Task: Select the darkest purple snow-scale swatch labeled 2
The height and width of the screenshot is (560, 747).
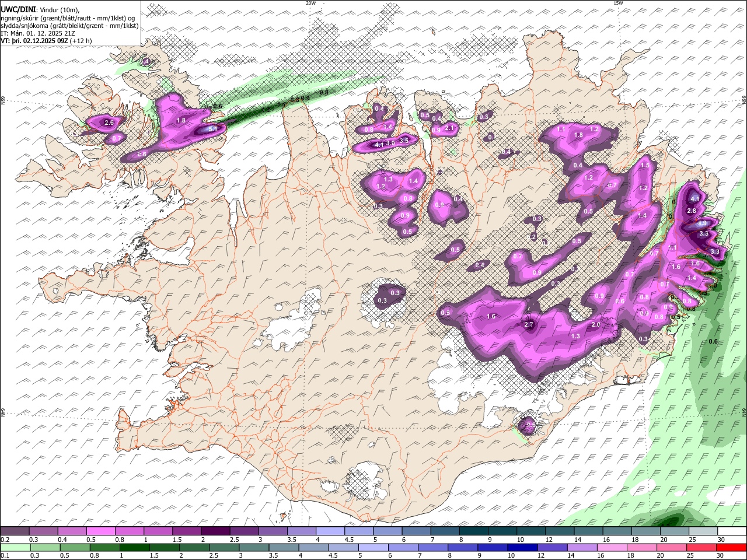Action: point(215,531)
